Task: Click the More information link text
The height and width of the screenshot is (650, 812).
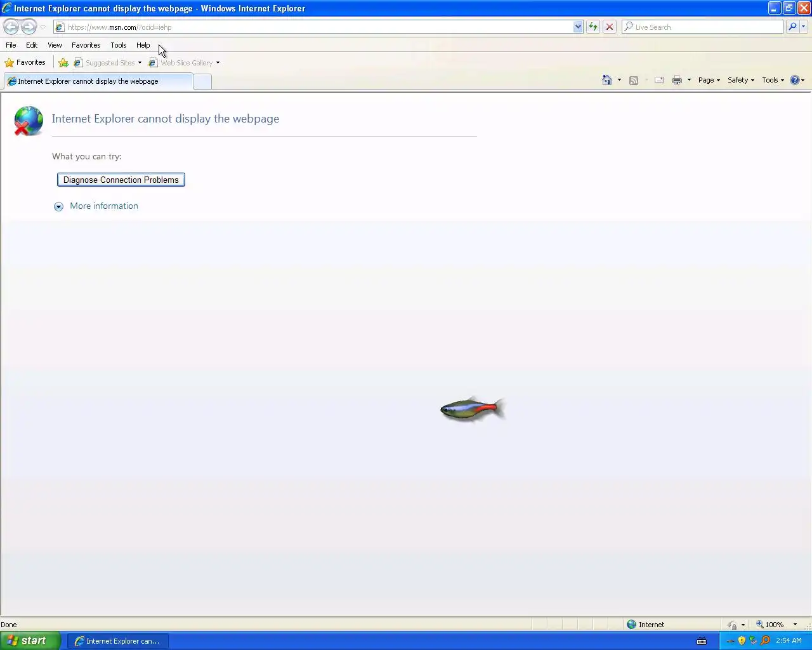Action: 104,206
